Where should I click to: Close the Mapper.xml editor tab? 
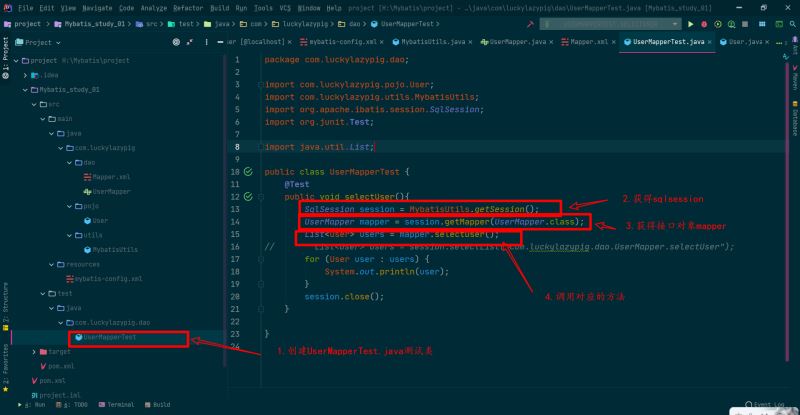click(x=613, y=42)
